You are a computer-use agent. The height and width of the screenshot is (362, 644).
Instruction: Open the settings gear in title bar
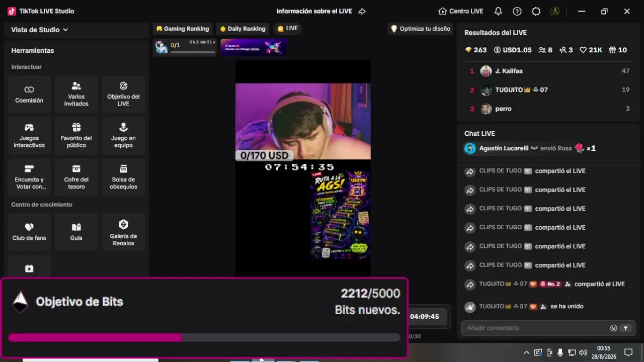click(536, 11)
